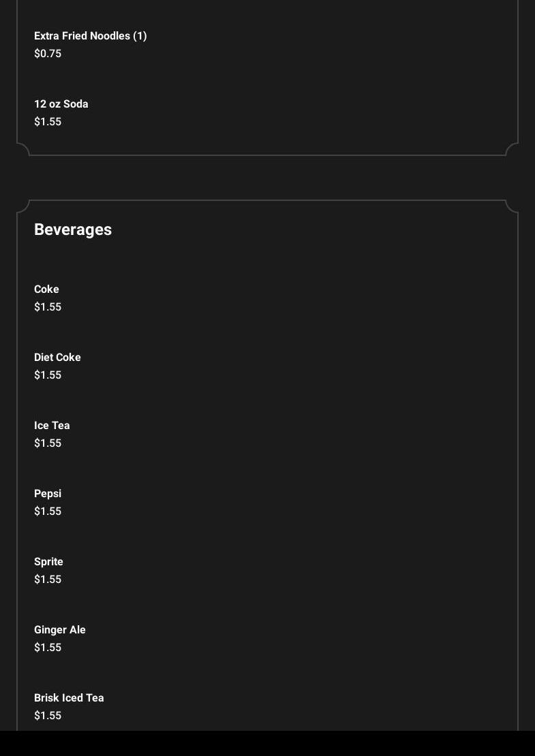This screenshot has height=756, width=535.
Task: Pick the Diet Coke menu item
Action: pos(57,358)
